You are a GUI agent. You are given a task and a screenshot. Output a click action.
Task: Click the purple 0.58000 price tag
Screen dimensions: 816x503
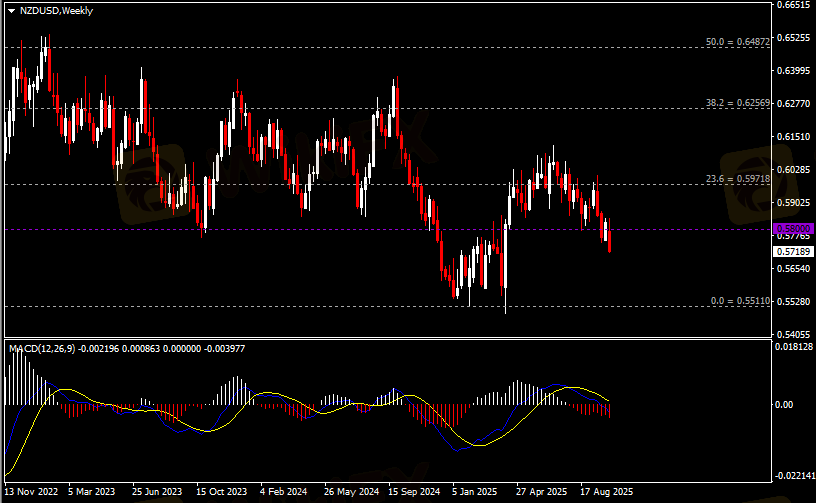(792, 229)
